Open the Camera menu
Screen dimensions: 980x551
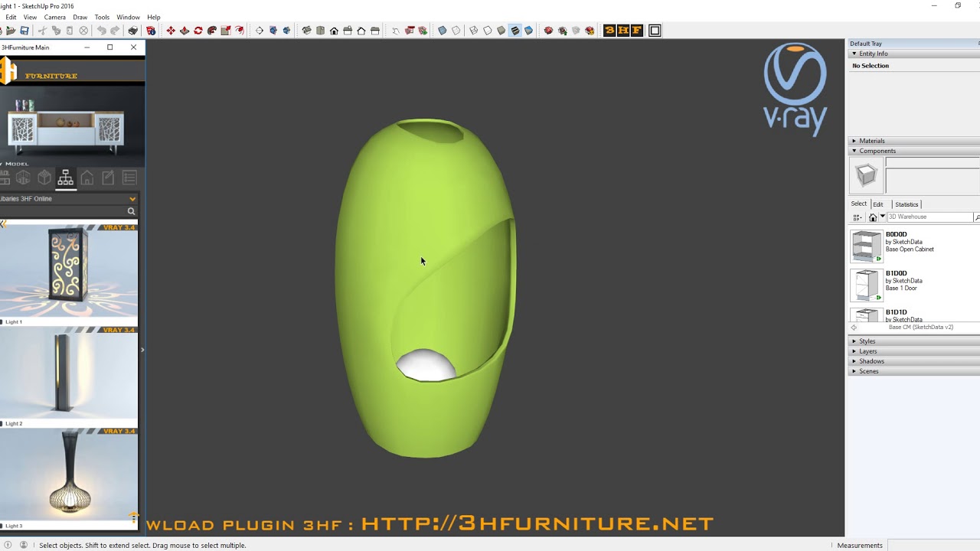55,17
